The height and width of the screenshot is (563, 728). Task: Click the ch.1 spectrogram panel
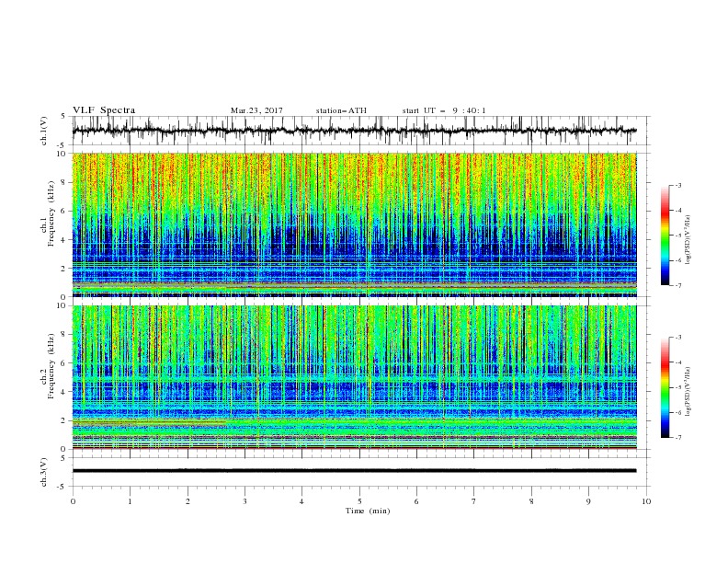[355, 224]
